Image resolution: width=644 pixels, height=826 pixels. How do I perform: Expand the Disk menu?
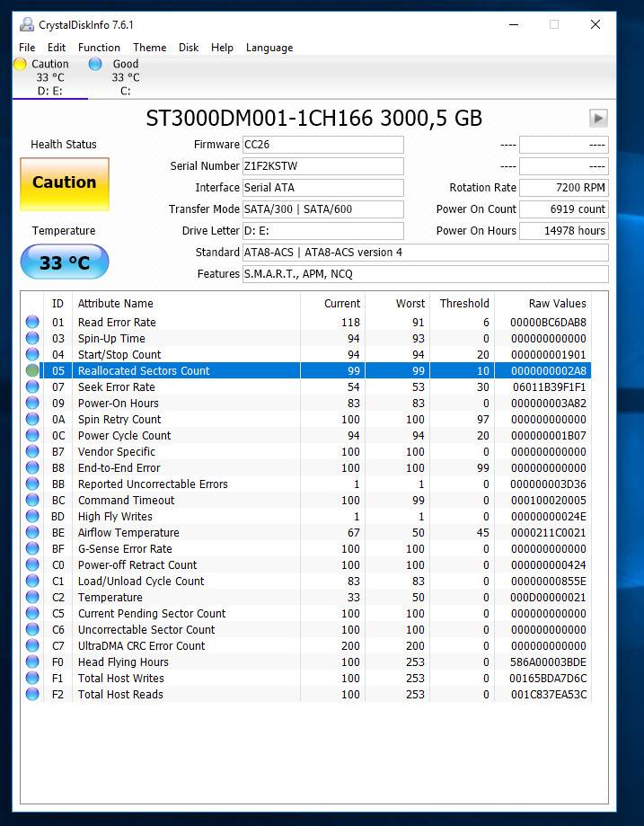tap(189, 48)
